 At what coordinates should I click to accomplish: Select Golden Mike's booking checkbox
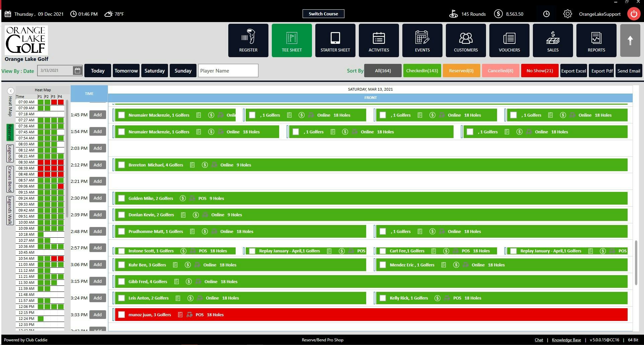tap(121, 198)
